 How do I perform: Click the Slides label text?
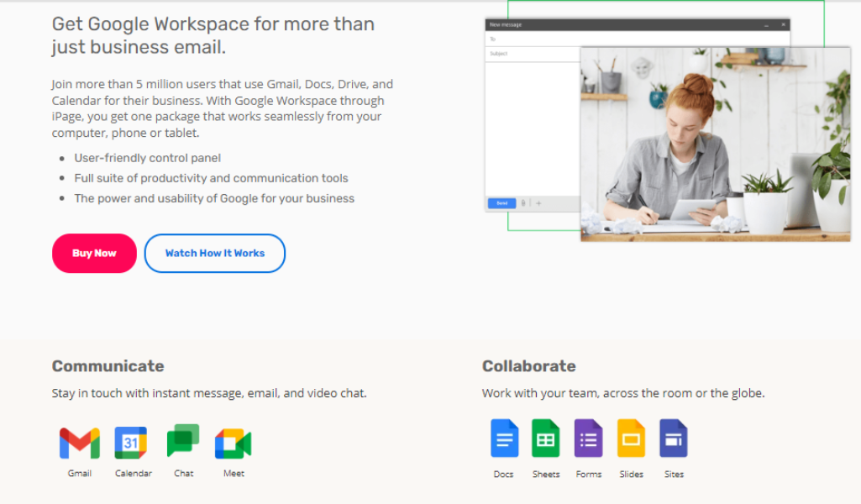tap(632, 475)
